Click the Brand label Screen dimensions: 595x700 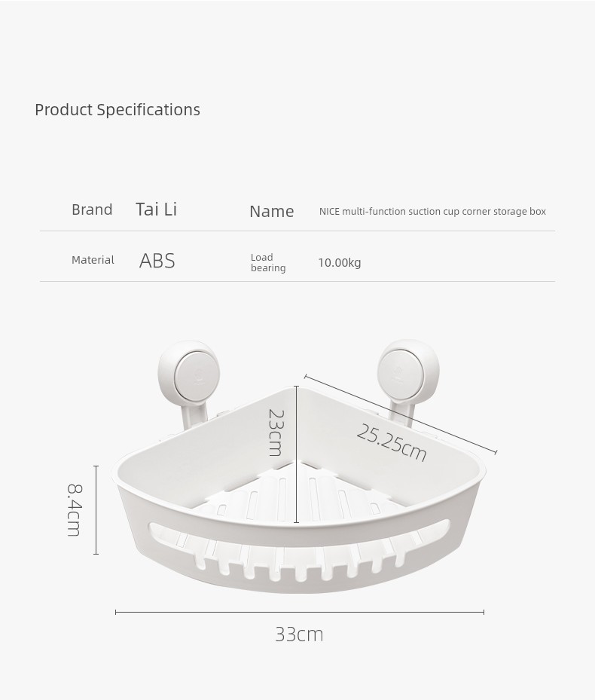point(92,209)
